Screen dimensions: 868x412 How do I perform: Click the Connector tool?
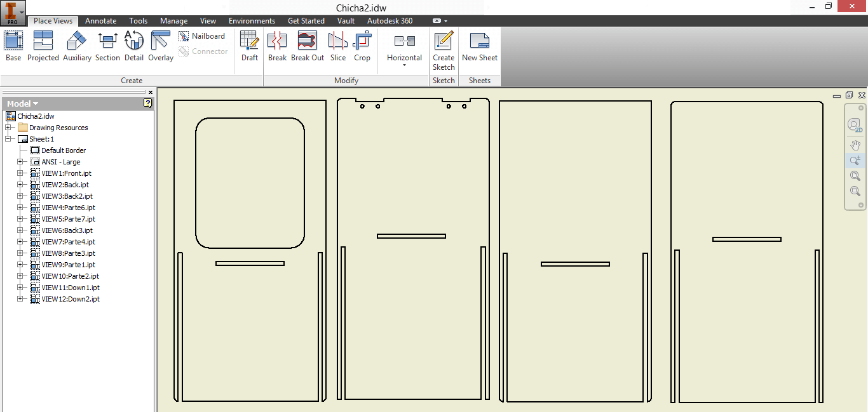(203, 51)
